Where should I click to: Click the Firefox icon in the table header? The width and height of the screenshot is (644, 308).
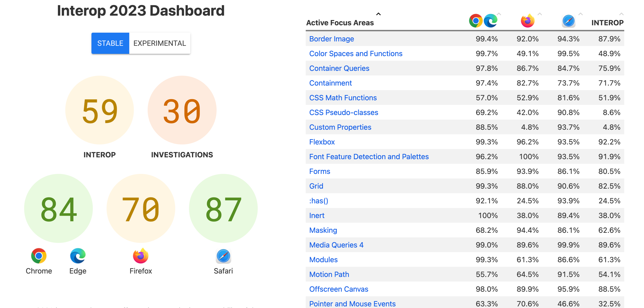pyautogui.click(x=528, y=21)
